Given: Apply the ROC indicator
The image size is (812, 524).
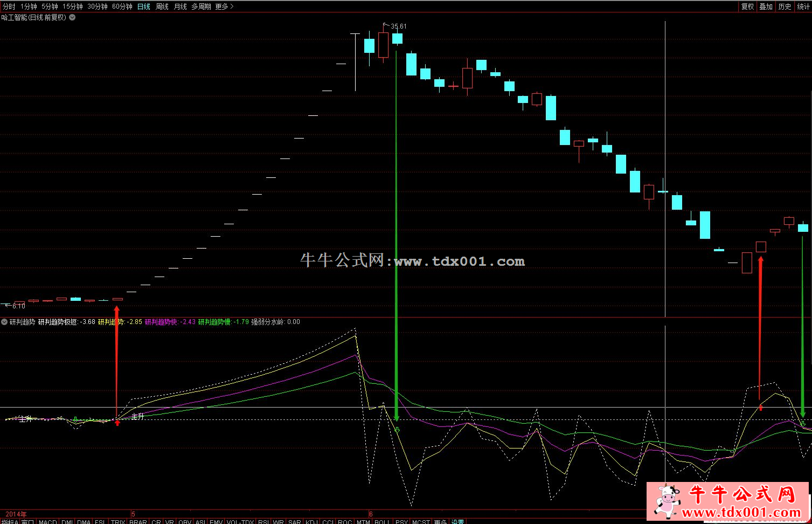Looking at the screenshot, I should [x=345, y=521].
